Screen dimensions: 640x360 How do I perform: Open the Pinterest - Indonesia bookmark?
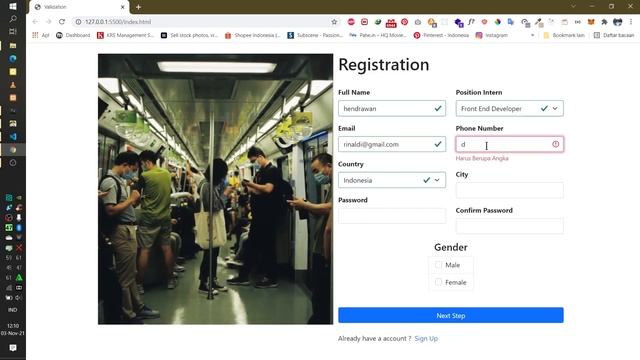[441, 35]
